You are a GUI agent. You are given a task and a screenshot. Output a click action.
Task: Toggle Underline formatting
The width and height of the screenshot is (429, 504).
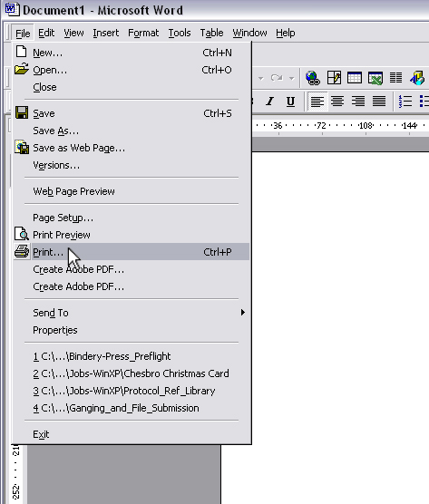290,102
